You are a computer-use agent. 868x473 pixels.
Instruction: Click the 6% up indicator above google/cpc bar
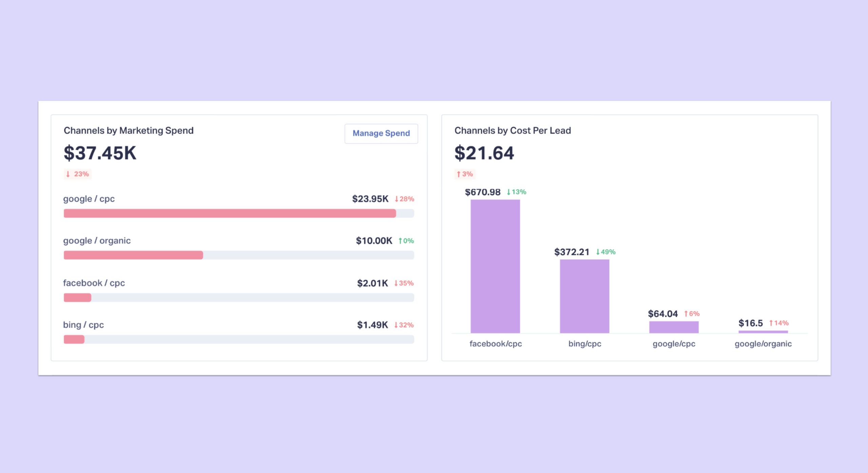point(692,314)
